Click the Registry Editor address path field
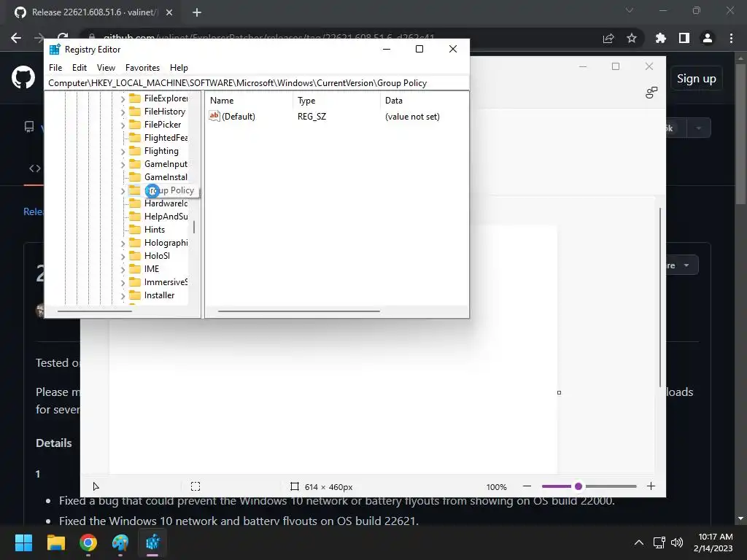Image resolution: width=747 pixels, height=560 pixels. (x=257, y=83)
